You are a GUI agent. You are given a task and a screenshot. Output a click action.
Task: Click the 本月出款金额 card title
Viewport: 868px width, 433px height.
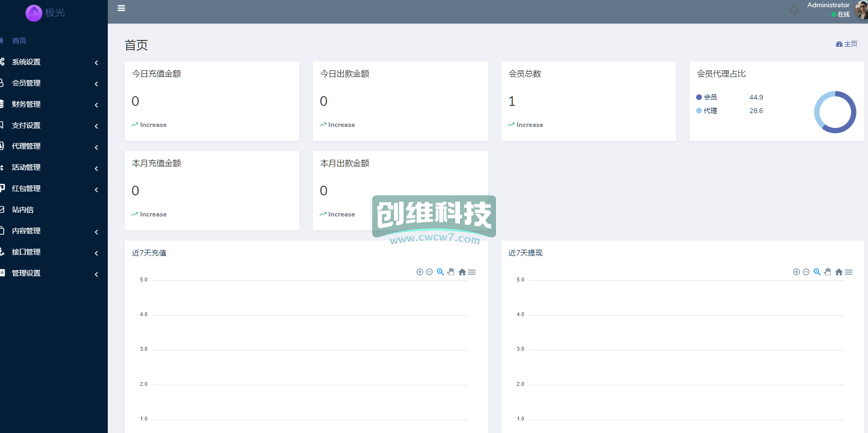pyautogui.click(x=345, y=163)
